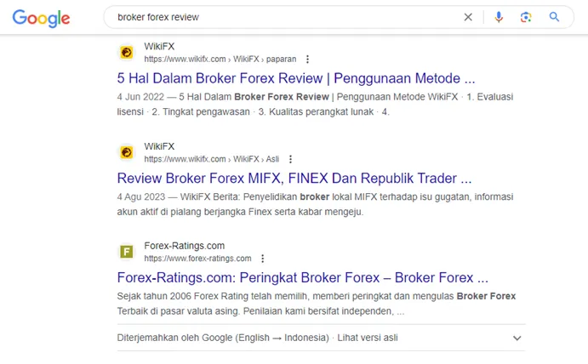Submit search with the magnifying glass icon
This screenshot has width=588, height=364.
pyautogui.click(x=554, y=17)
